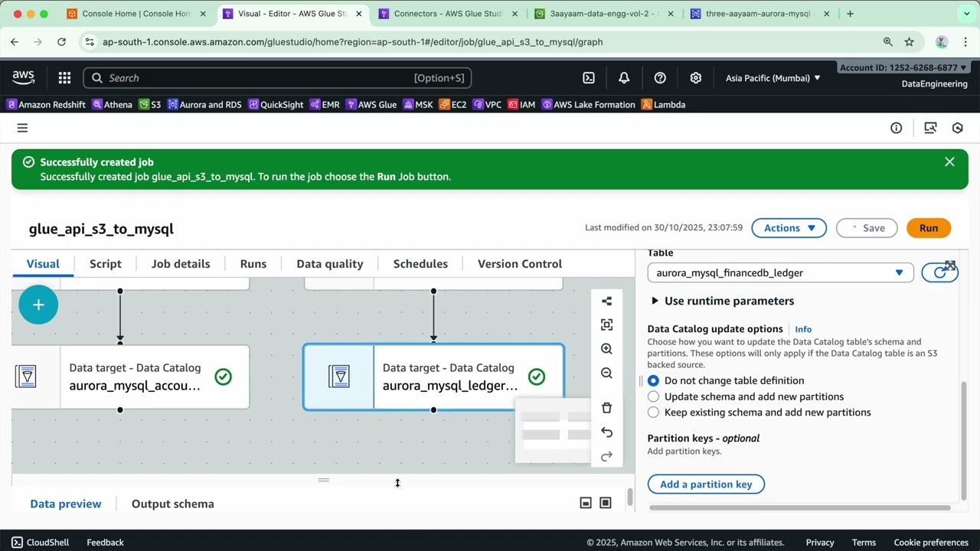
Task: Open the Table dropdown aurora_mysql_financedb_ledger
Action: [780, 272]
